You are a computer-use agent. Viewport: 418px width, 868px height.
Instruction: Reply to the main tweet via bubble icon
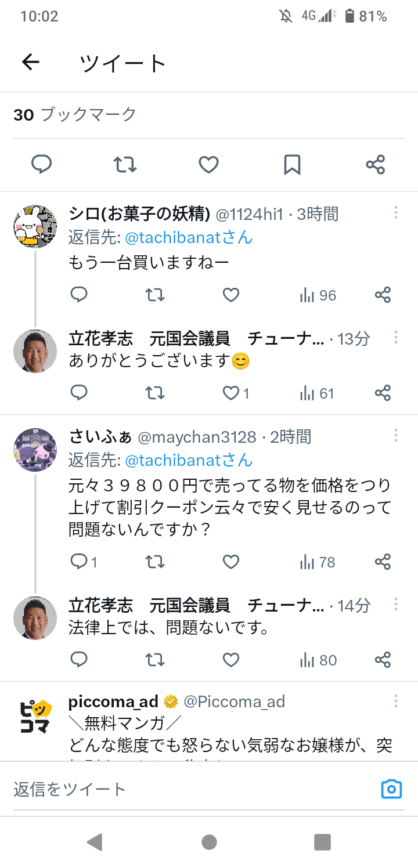point(41,165)
